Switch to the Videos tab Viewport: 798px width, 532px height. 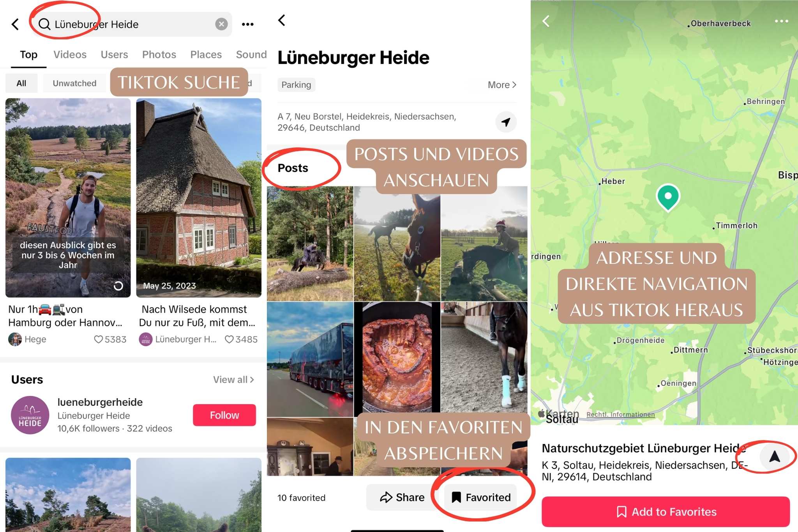tap(70, 55)
